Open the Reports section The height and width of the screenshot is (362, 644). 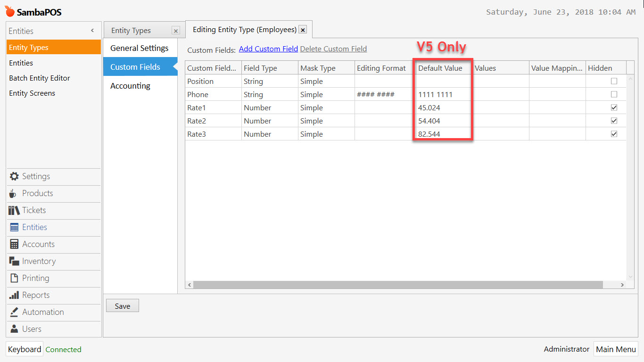click(x=35, y=296)
